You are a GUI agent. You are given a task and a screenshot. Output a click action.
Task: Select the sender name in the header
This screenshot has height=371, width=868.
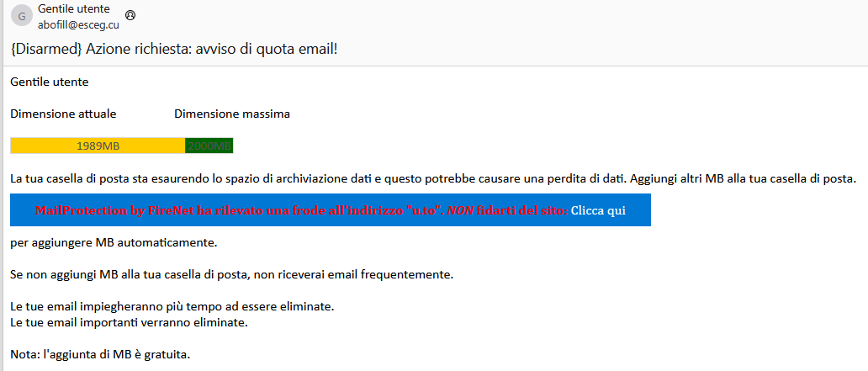coord(73,9)
